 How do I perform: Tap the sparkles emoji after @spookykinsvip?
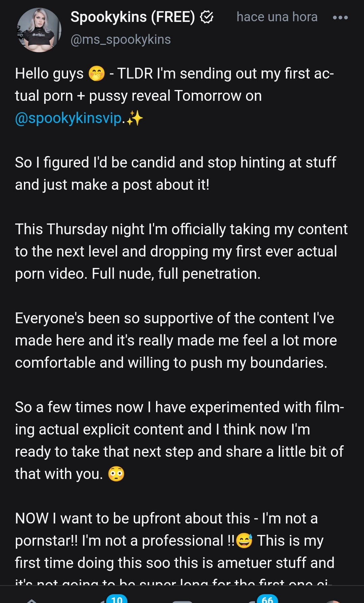point(135,118)
